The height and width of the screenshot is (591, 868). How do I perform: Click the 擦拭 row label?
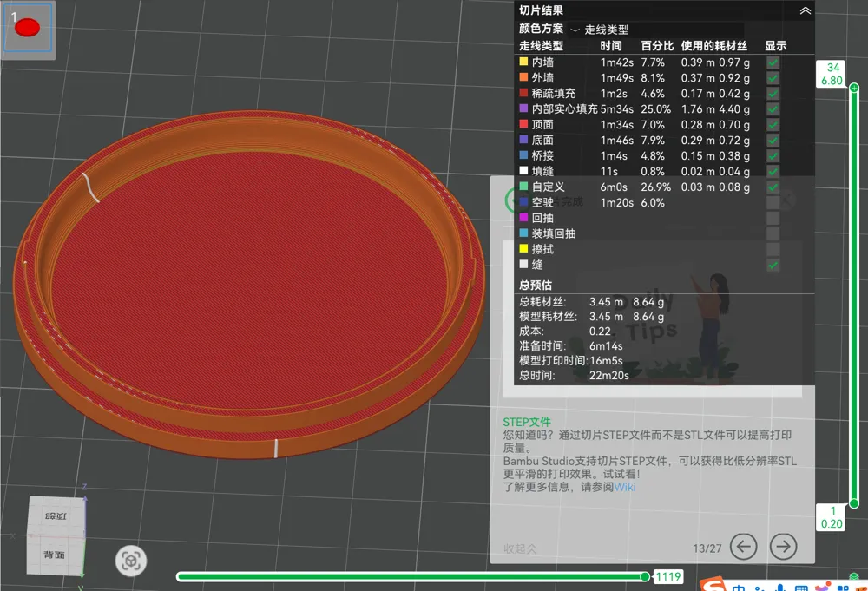[x=542, y=249]
